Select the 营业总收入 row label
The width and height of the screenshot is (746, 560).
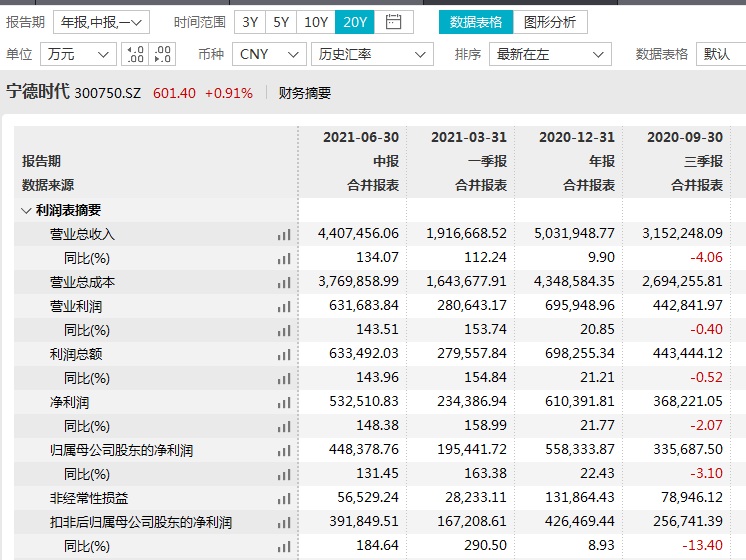pos(82,234)
